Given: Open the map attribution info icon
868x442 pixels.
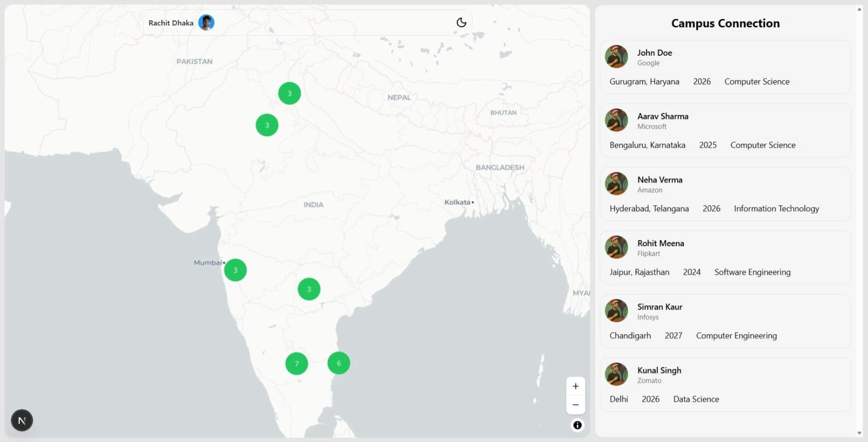Looking at the screenshot, I should 577,425.
